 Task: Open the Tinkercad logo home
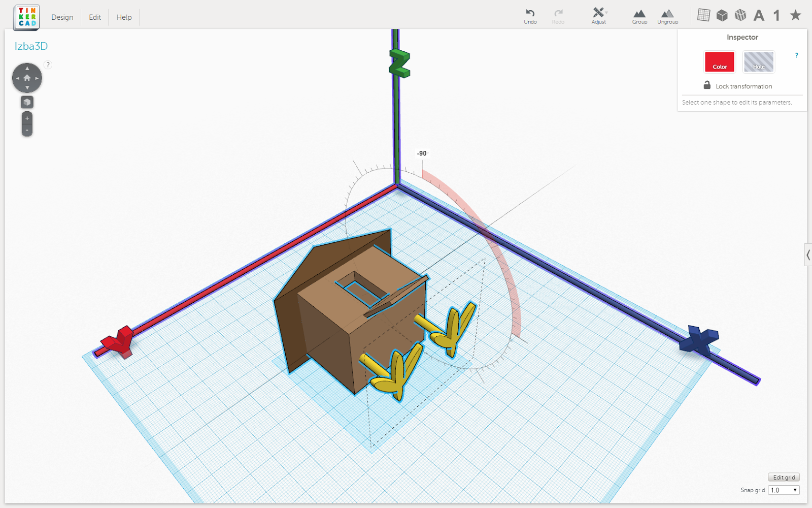27,17
